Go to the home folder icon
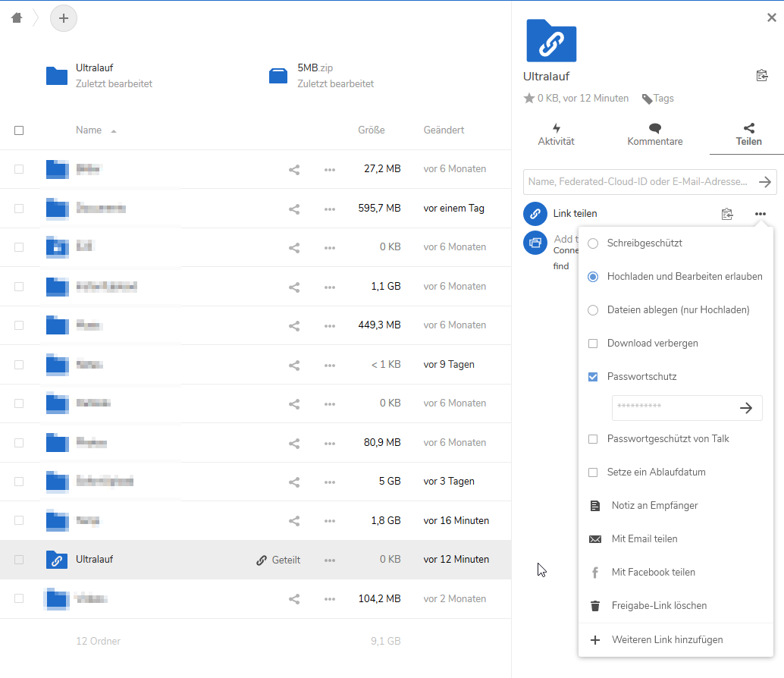This screenshot has height=678, width=784. coord(17,18)
